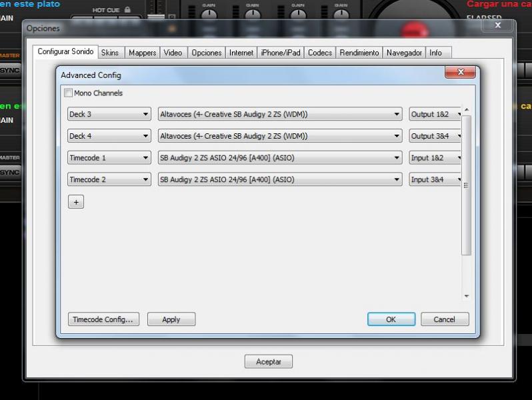The width and height of the screenshot is (532, 400).
Task: Open the Input 3&4 dropdown
Action: (x=435, y=179)
